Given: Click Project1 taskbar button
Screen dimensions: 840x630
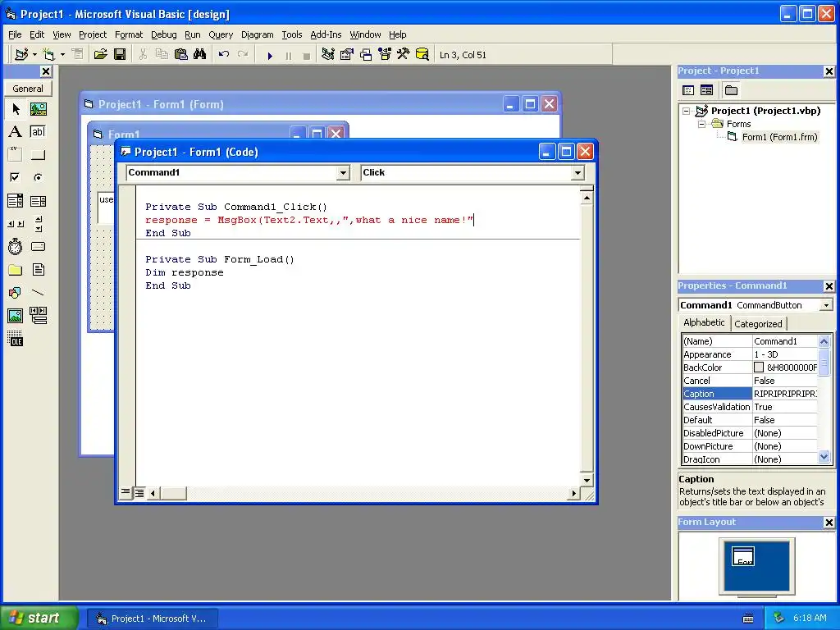Looking at the screenshot, I should [x=152, y=619].
